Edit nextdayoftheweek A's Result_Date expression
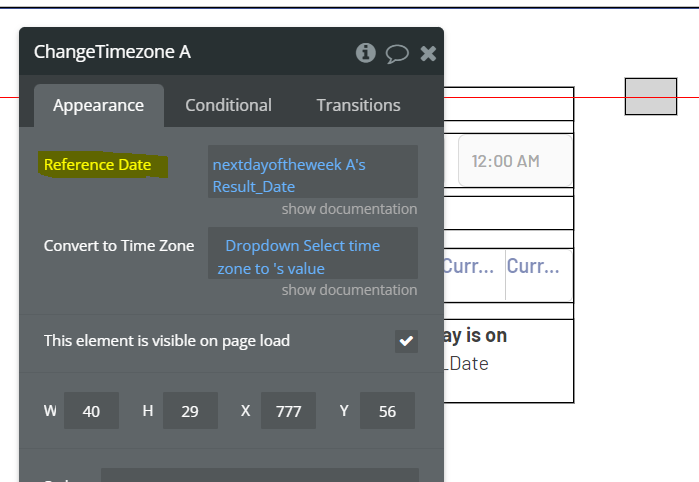Viewport: 699px width, 482px height. click(x=312, y=172)
